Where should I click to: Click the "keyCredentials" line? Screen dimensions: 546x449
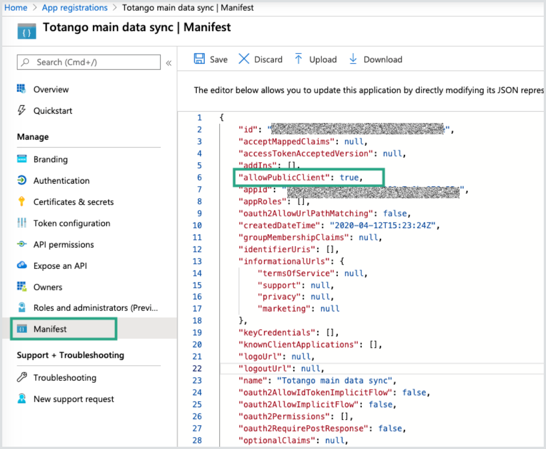[289, 332]
